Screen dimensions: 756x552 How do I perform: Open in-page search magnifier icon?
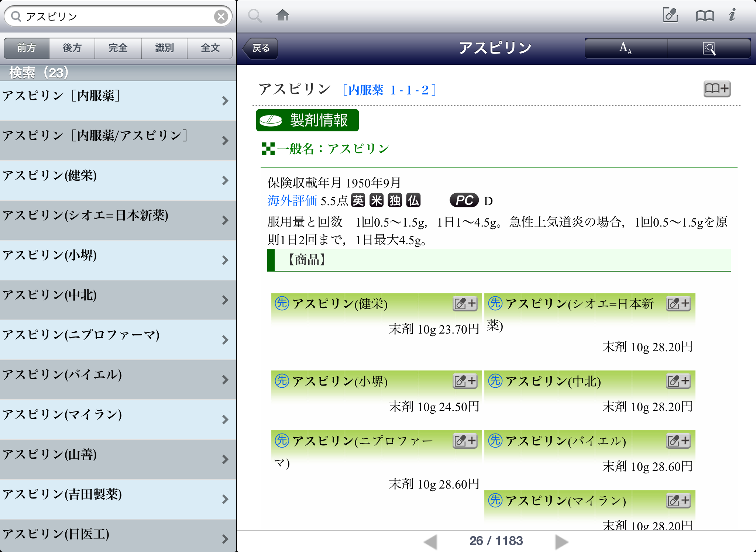[709, 48]
